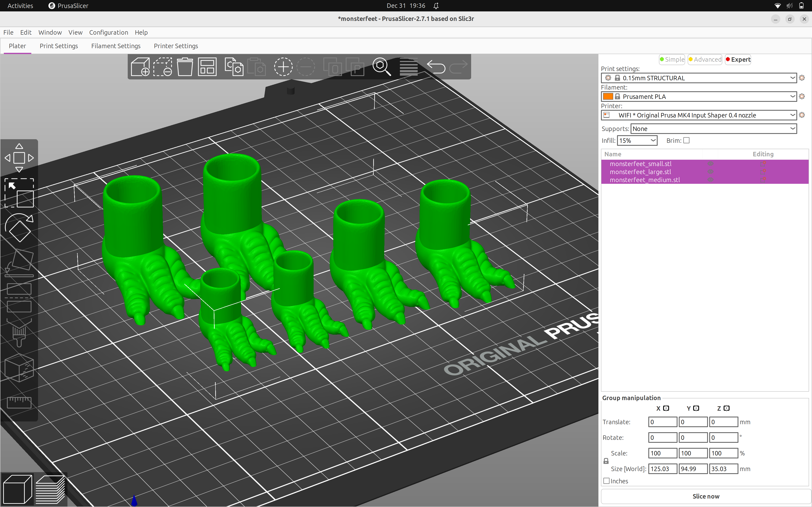This screenshot has height=507, width=812.
Task: Switch to Simple mode
Action: point(672,59)
